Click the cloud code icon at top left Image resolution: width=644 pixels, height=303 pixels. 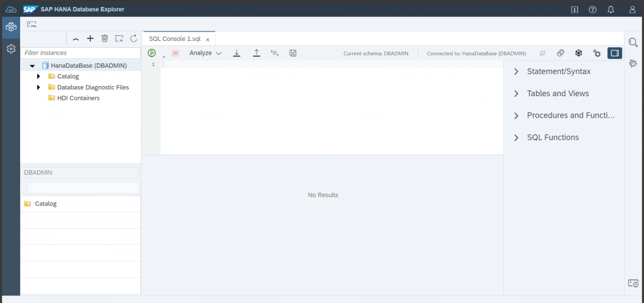(11, 9)
